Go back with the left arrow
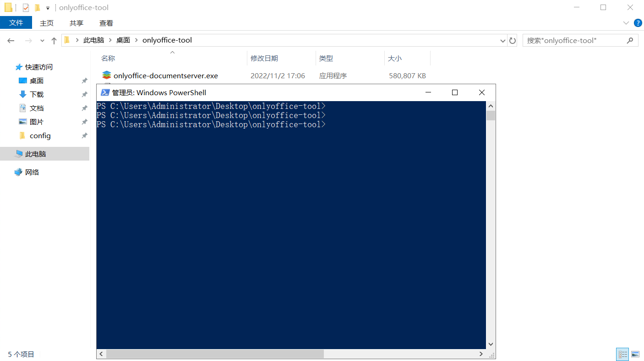The width and height of the screenshot is (644, 361). pos(11,41)
